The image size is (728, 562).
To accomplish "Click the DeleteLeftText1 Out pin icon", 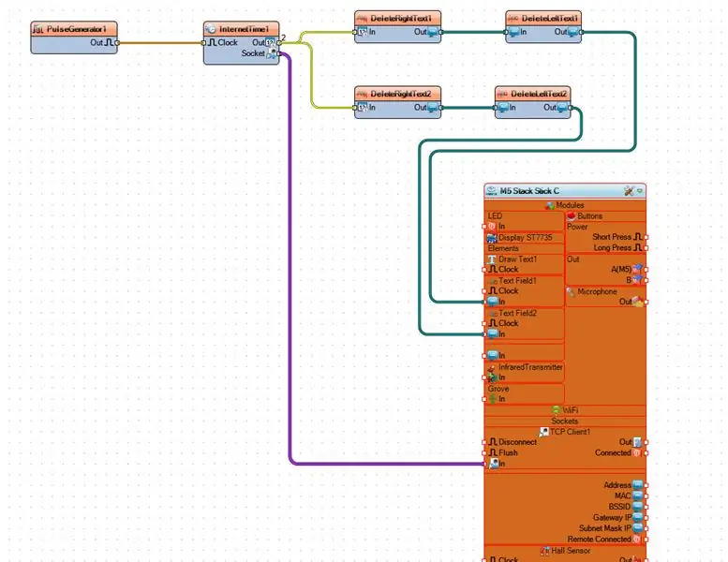I will [572, 32].
